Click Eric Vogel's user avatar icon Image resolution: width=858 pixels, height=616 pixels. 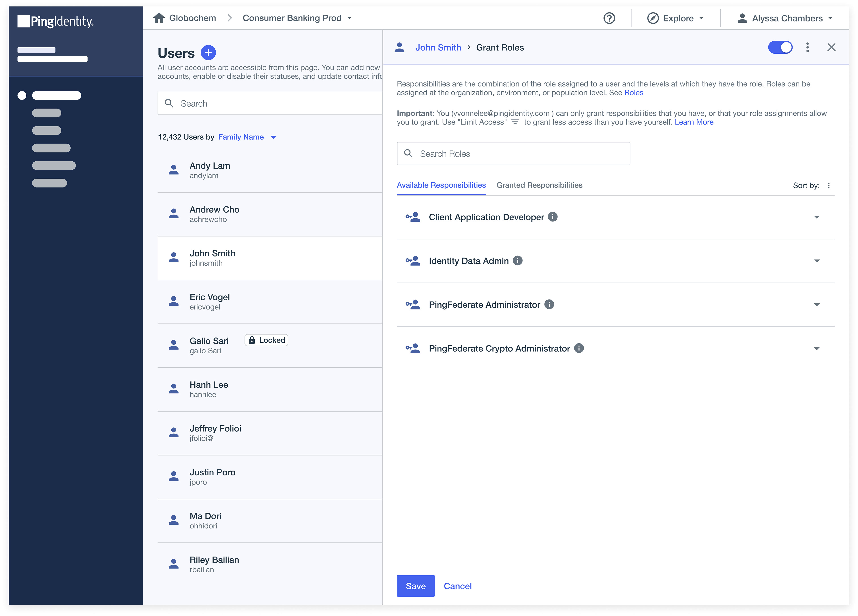coord(173,301)
